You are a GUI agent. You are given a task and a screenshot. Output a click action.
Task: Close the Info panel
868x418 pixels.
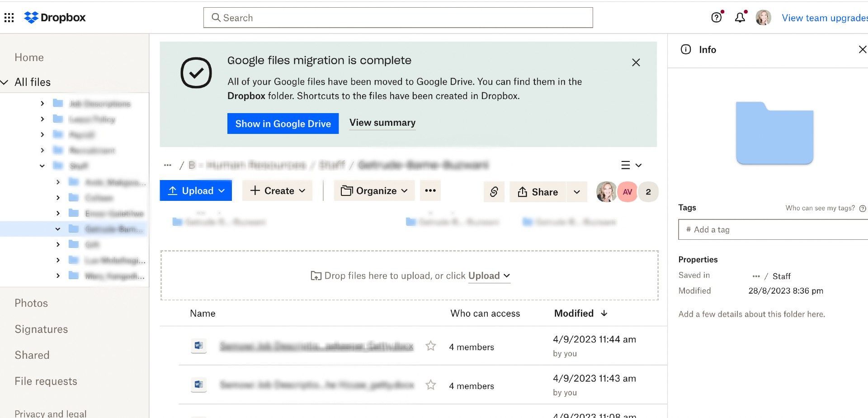pos(862,49)
